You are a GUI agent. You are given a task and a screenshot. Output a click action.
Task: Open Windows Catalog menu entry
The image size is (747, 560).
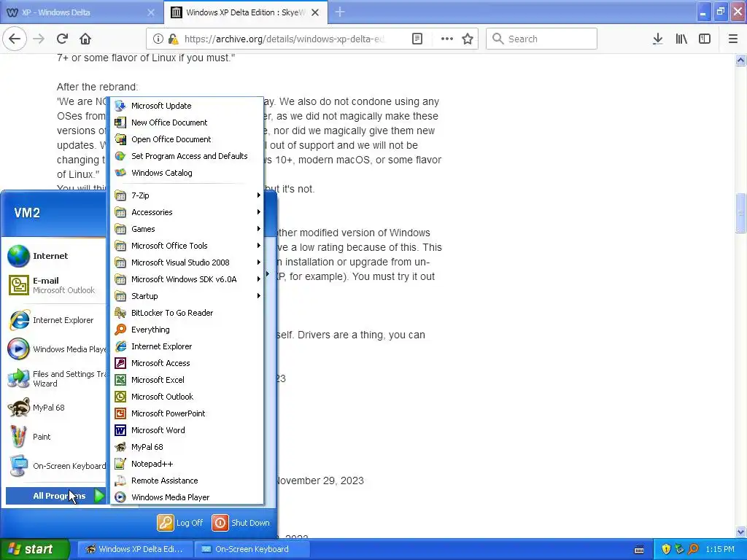pos(187,173)
